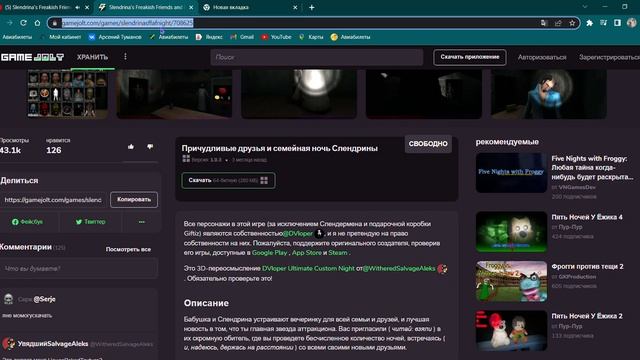Viewport: 640px width, 360px height.
Task: Open the App Store link
Action: (307, 253)
